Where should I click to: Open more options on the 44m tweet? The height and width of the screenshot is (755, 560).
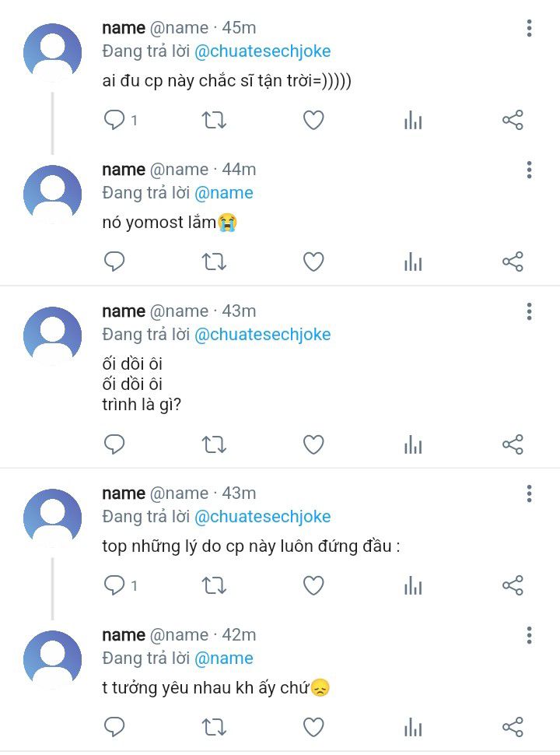(529, 170)
